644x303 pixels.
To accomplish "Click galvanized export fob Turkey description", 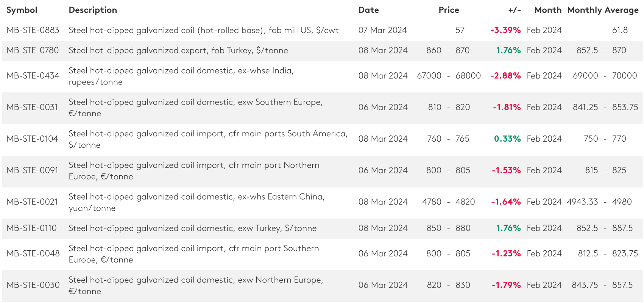I will [178, 50].
